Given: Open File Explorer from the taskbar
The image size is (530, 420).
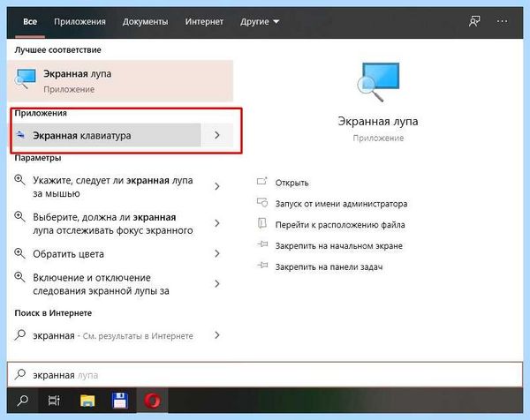Looking at the screenshot, I should pos(87,401).
